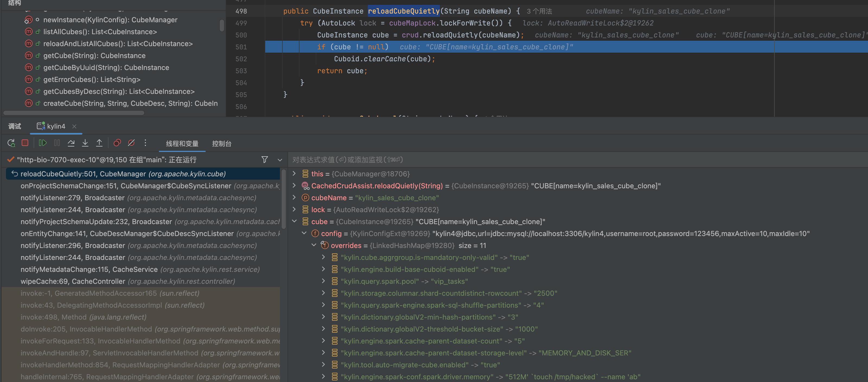Mute all breakpoints
The width and height of the screenshot is (868, 382).
(x=131, y=143)
